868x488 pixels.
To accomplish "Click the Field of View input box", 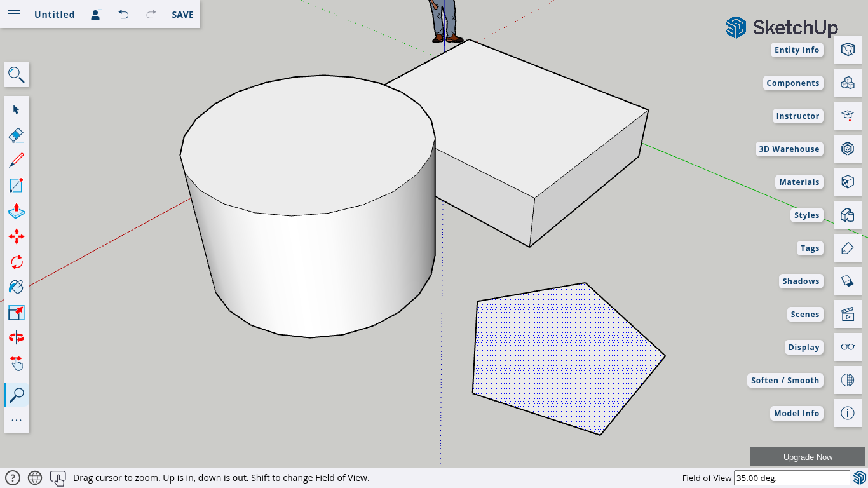I will coord(791,478).
